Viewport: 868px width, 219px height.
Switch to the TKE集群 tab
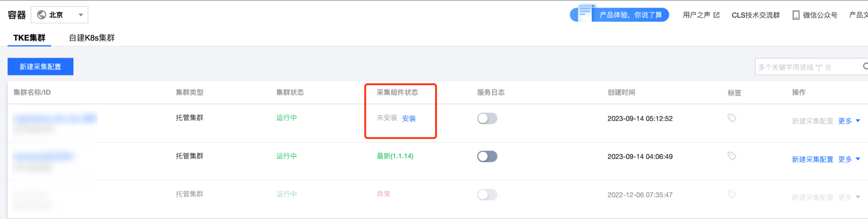pos(29,38)
